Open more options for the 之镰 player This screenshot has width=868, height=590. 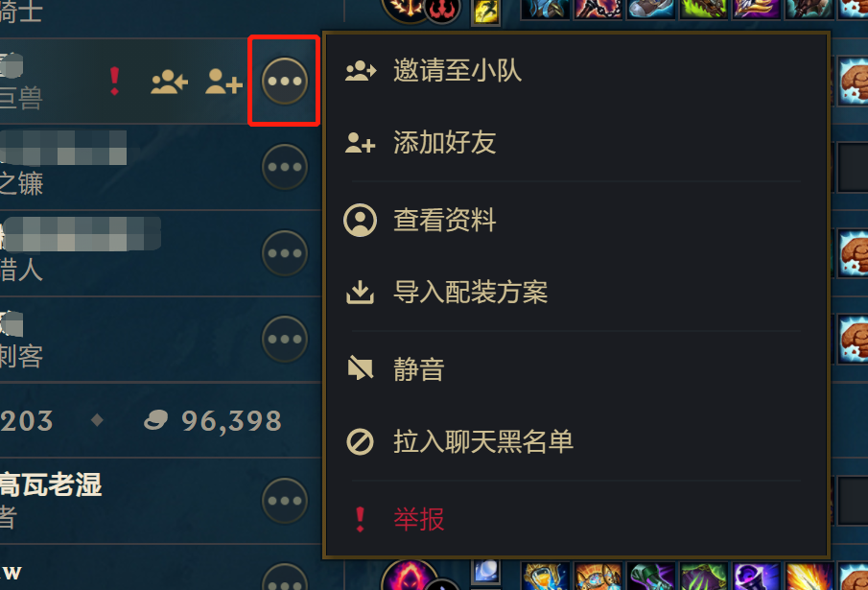[x=285, y=167]
